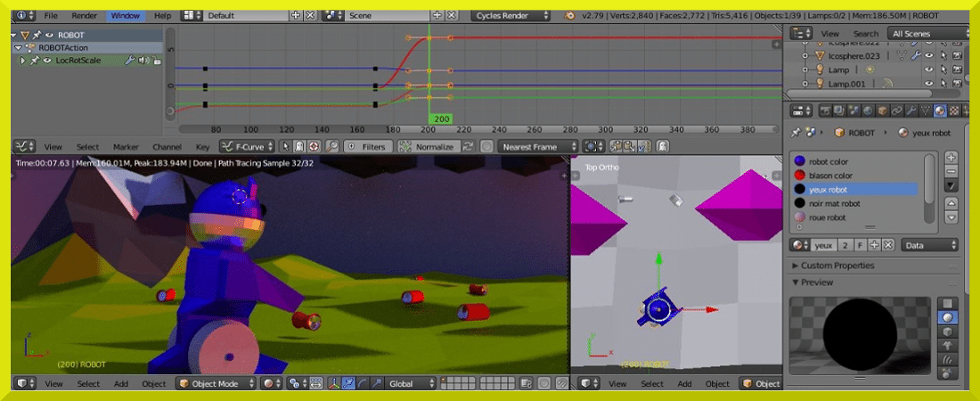Open the Filters popover button
Viewport: 980px width, 401px height.
368,146
